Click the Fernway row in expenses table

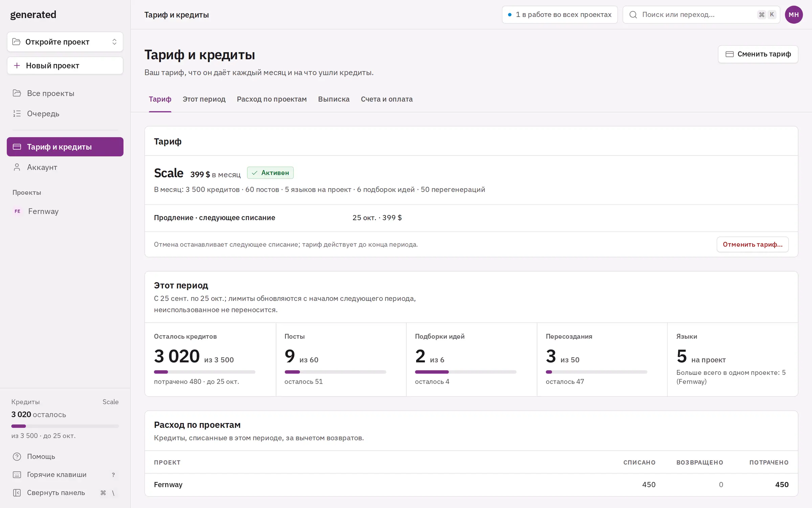pyautogui.click(x=471, y=485)
